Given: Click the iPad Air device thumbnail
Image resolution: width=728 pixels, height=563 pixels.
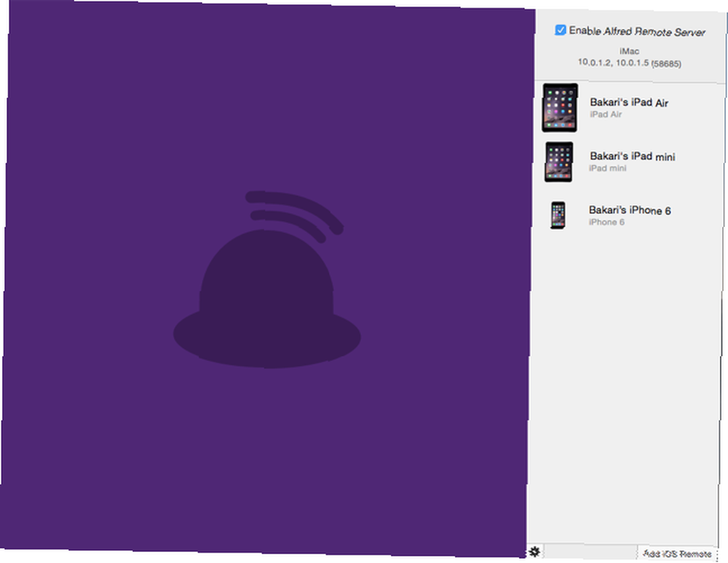Looking at the screenshot, I should (561, 108).
